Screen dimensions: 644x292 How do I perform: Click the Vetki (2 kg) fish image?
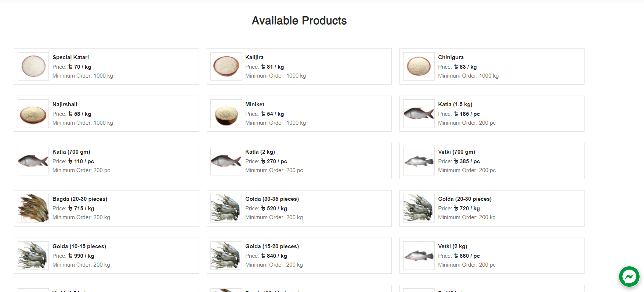coord(419,256)
